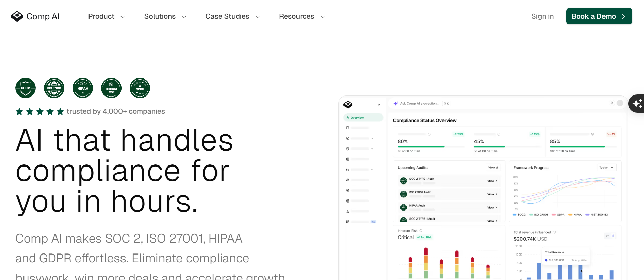Select Overview in dashboard sidebar

[x=363, y=118]
